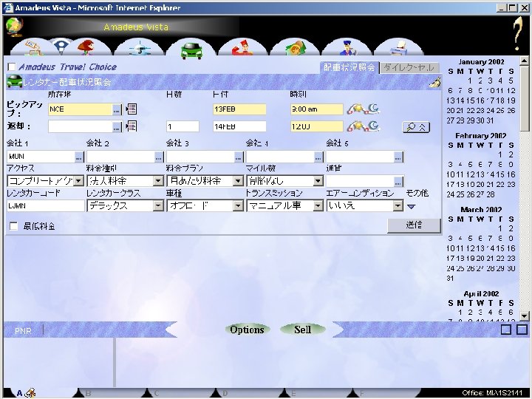Open help via the golden question mark
Image resolution: width=532 pixels, height=399 pixels.
pyautogui.click(x=518, y=33)
